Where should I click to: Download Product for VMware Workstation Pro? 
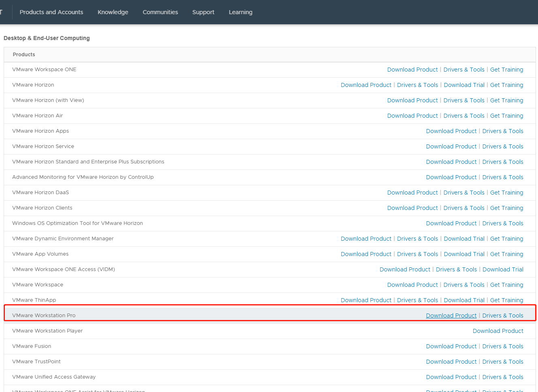451,316
